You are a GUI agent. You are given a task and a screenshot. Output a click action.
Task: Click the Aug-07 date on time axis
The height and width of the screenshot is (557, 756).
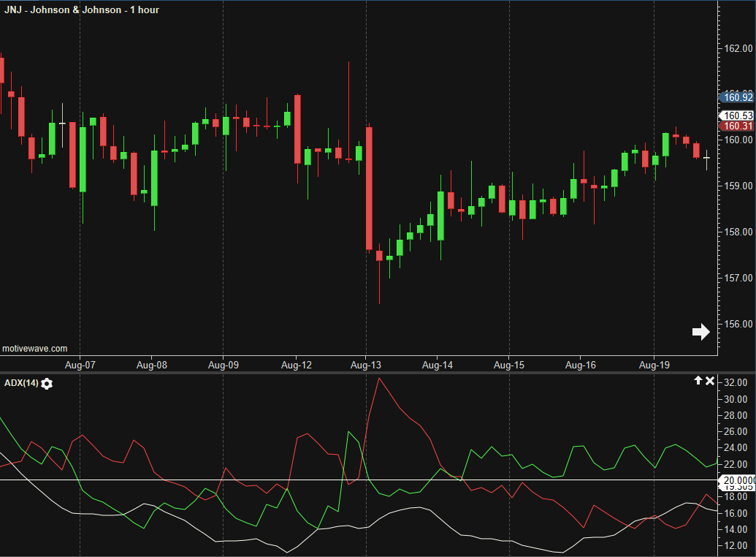pos(80,364)
